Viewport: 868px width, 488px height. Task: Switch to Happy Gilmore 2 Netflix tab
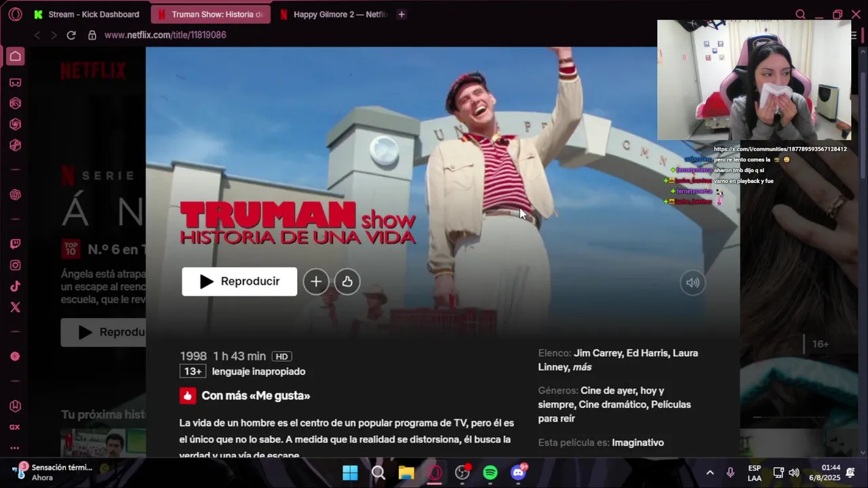332,14
